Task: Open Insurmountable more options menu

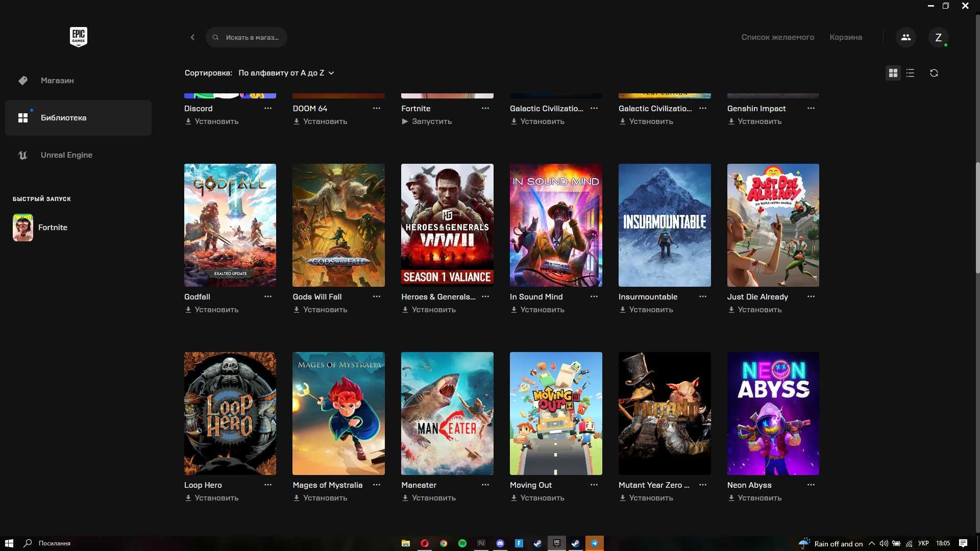Action: pos(703,296)
